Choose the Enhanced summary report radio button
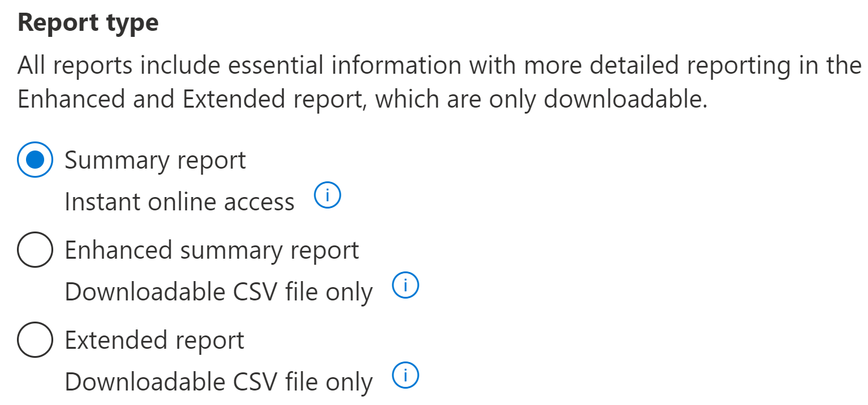Viewport: 868px width, 405px height. tap(36, 250)
